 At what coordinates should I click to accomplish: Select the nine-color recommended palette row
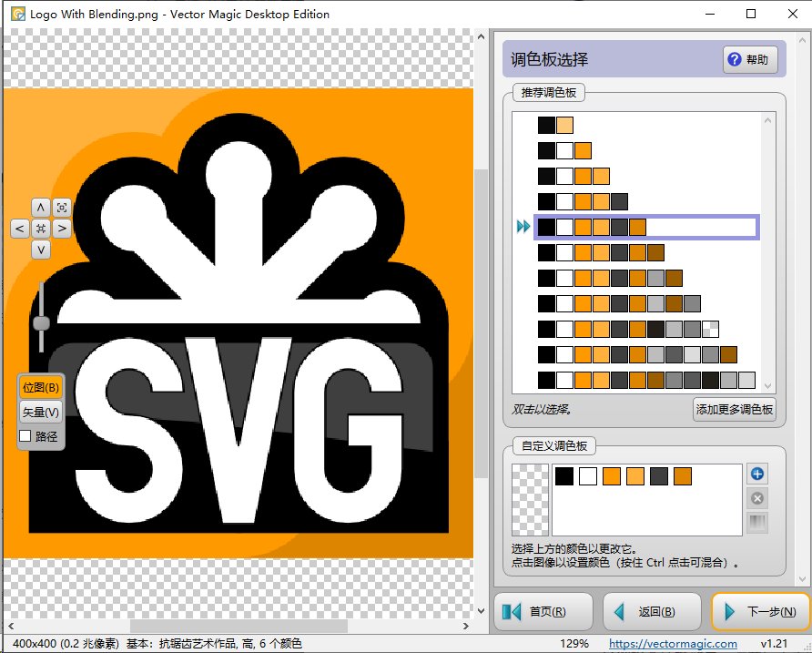tap(645, 303)
